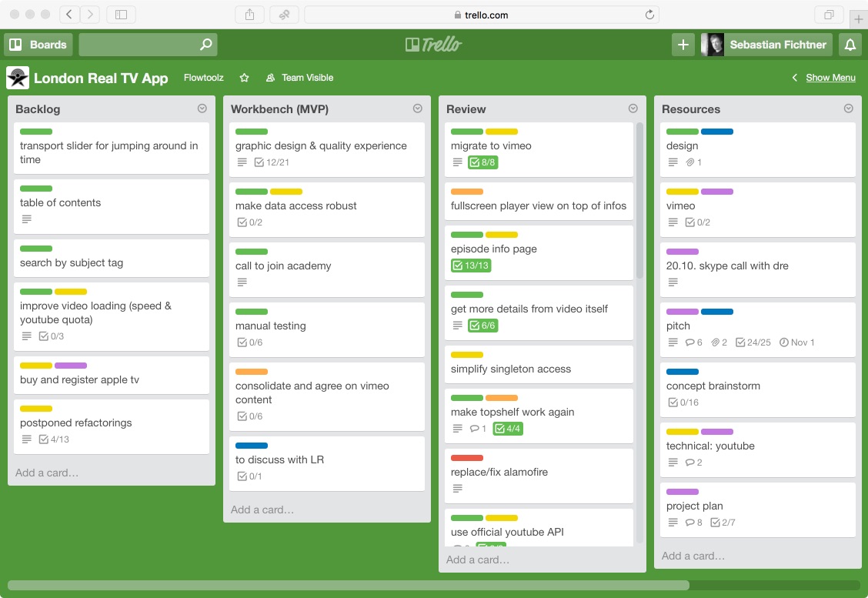Open Sebastian Fichtner profile menu

click(x=766, y=45)
